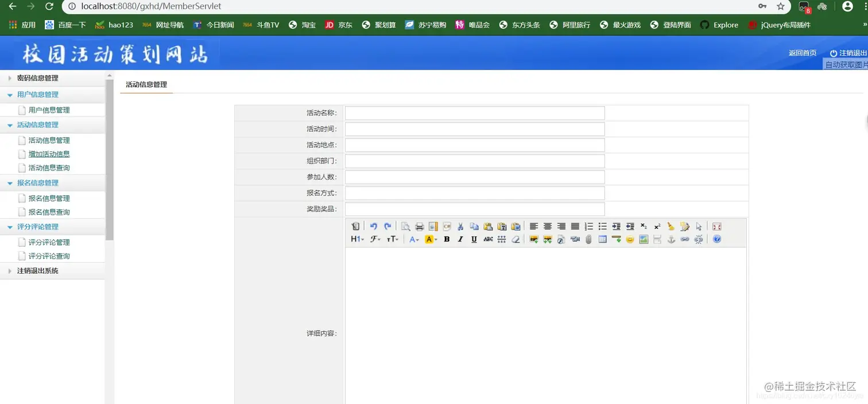
Task: Select the 活动信息管理 page tab
Action: coord(146,84)
